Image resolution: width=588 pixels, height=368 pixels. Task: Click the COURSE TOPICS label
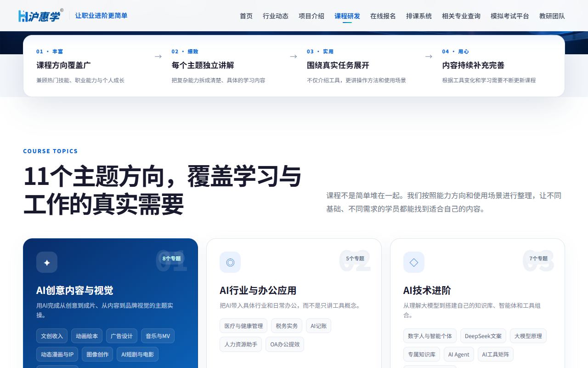(51, 151)
